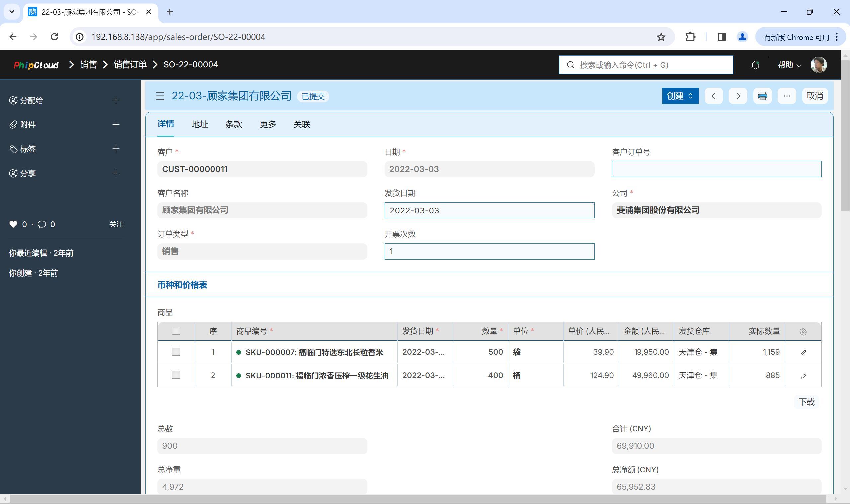The image size is (850, 504).
Task: Print this sales order
Action: point(762,96)
